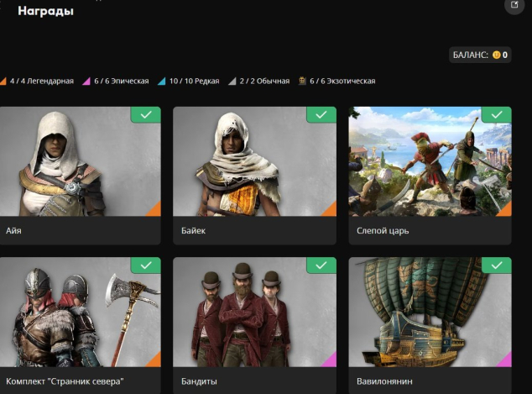Click the green checkmark on Слепой царь card
The width and height of the screenshot is (532, 394).
point(496,114)
